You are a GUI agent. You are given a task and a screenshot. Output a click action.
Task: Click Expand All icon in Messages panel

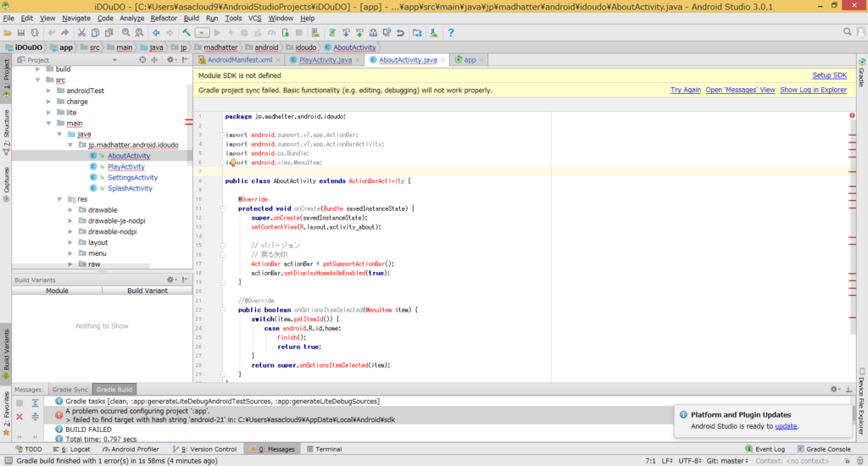(35, 403)
